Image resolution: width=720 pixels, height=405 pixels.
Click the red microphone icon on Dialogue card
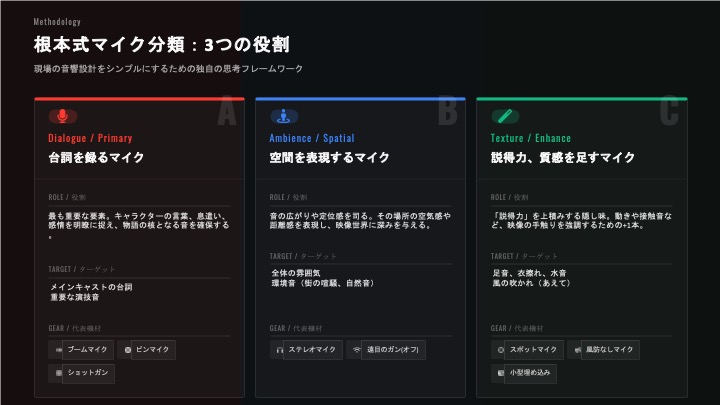(63, 116)
